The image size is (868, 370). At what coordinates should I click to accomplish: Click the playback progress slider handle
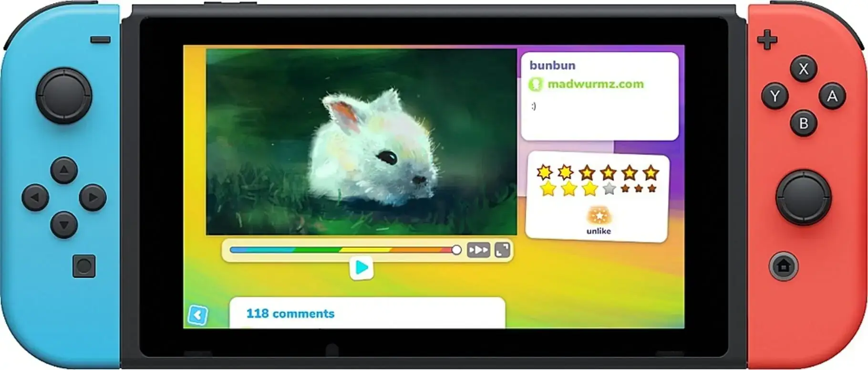click(456, 250)
